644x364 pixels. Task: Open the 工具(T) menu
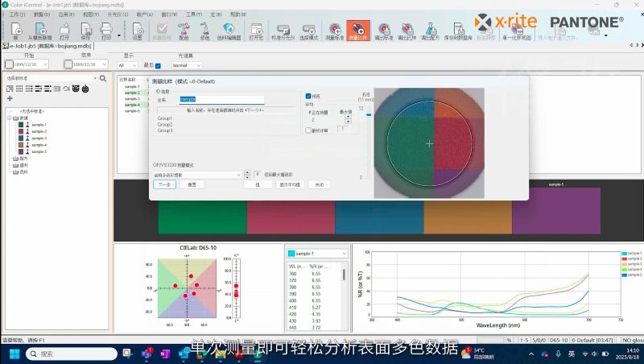193,14
